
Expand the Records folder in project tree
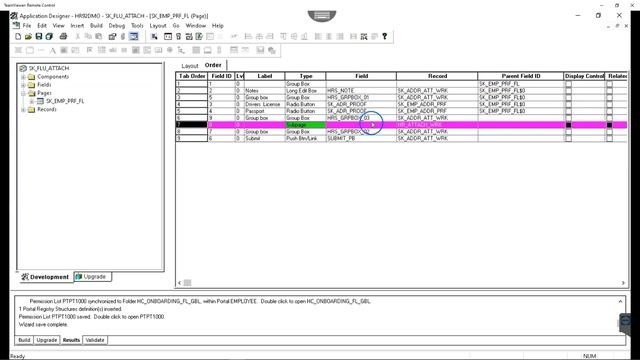(x=23, y=109)
